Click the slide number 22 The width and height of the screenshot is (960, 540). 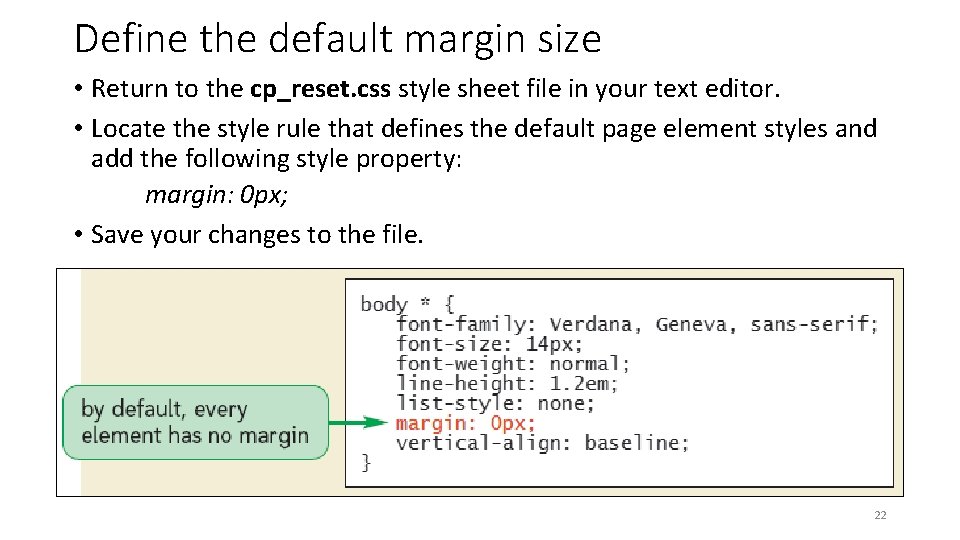tap(880, 515)
